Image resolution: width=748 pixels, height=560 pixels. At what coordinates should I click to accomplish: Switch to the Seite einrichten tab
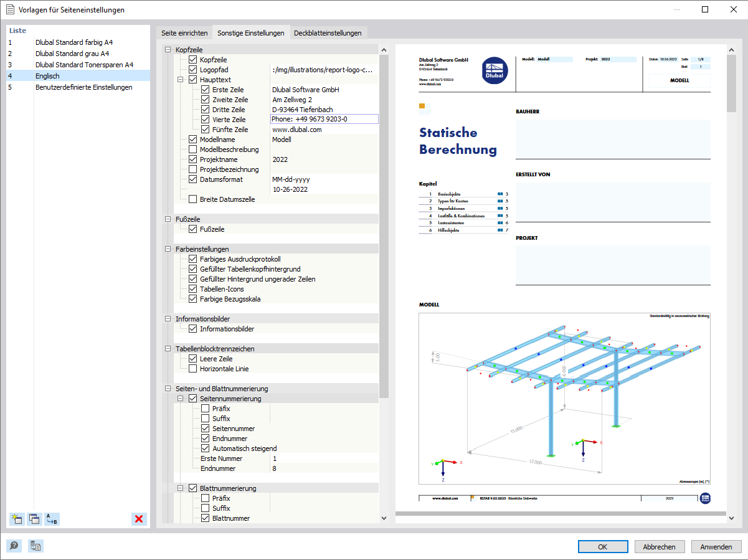point(184,33)
